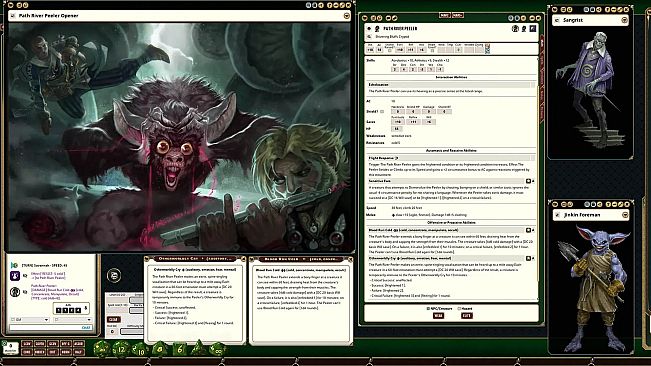Image resolution: width=651 pixels, height=366 pixels.
Task: Select the Hazard radio button
Action: pyautogui.click(x=459, y=309)
